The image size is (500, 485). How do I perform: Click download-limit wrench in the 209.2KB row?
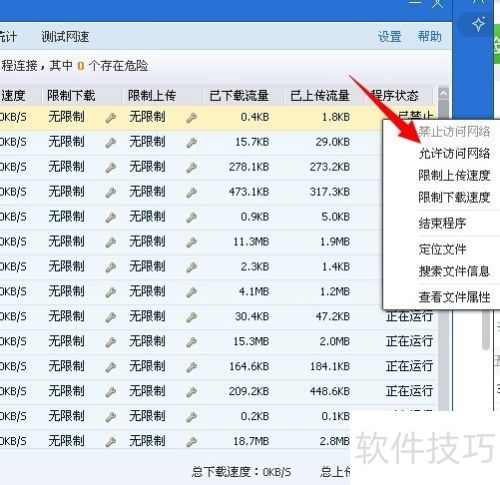111,392
